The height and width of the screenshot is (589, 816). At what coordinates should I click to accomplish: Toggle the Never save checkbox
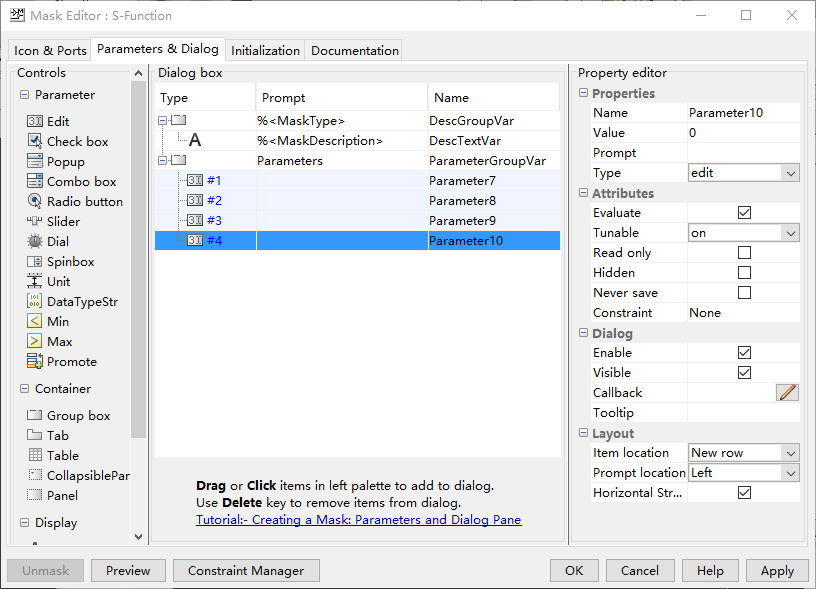click(x=744, y=292)
